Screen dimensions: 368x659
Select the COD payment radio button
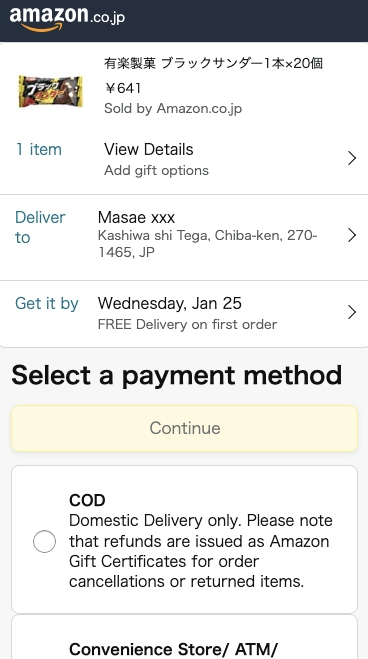(45, 541)
